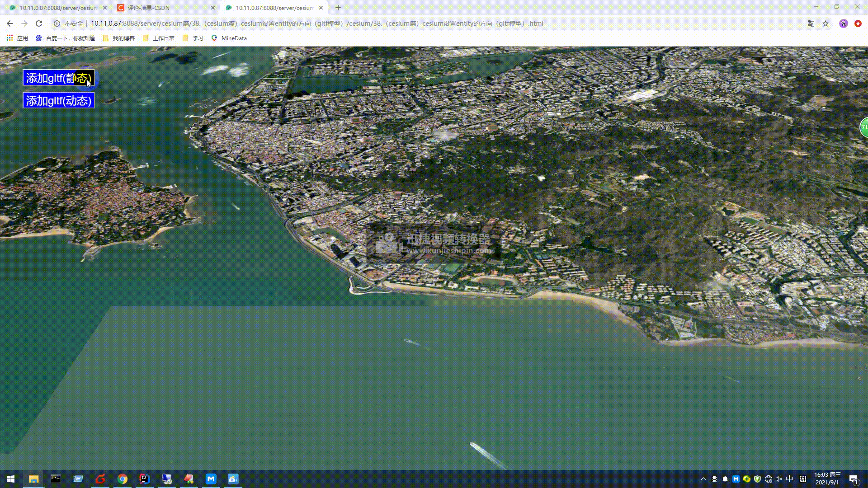Open the browser profile avatar
Image resolution: width=868 pixels, height=488 pixels.
point(843,23)
